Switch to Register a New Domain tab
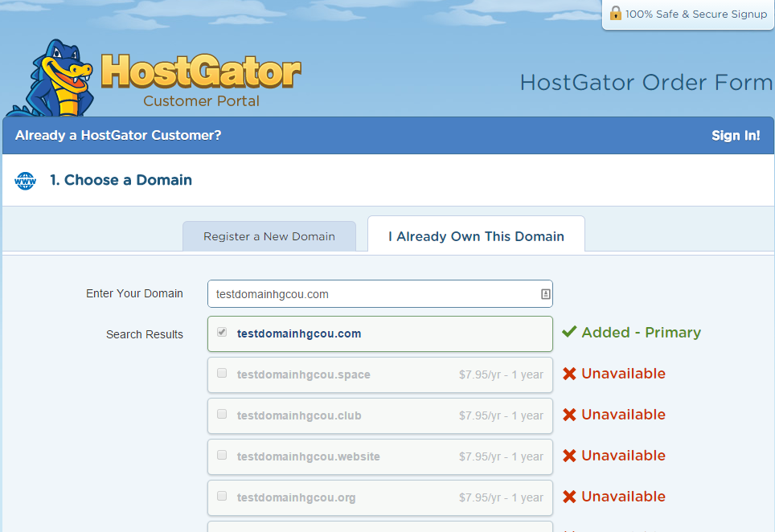Screen dimensions: 775x532 [269, 236]
